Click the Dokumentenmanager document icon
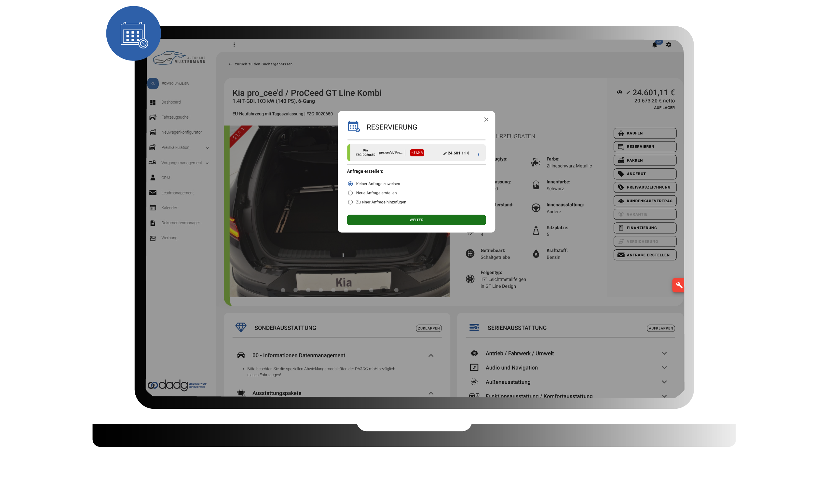828x504 pixels. click(x=153, y=223)
